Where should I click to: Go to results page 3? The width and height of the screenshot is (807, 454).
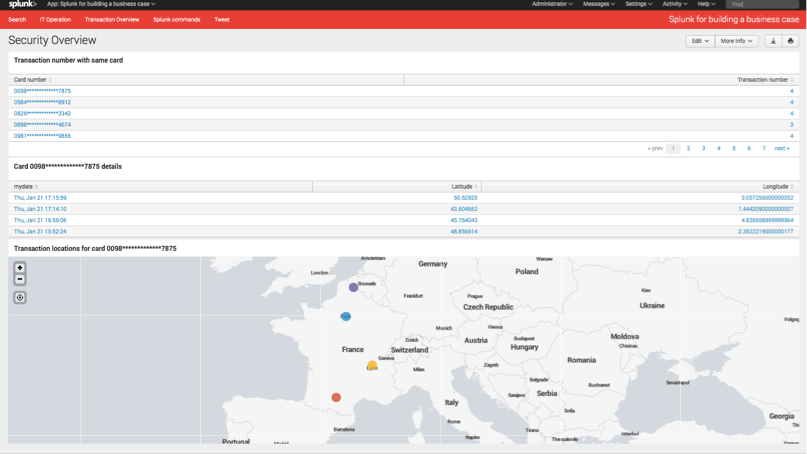coord(704,148)
